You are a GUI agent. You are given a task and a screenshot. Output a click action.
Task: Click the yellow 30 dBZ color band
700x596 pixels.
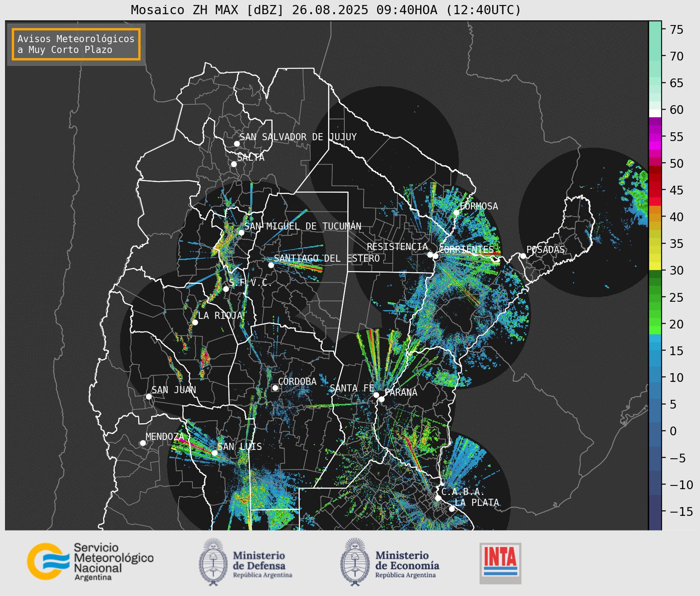click(655, 266)
